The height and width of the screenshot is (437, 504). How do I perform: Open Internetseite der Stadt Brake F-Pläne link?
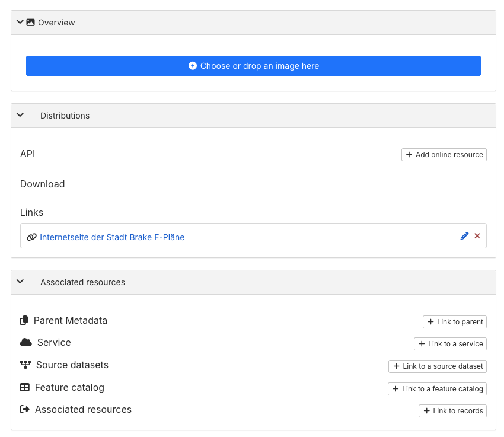pos(112,237)
